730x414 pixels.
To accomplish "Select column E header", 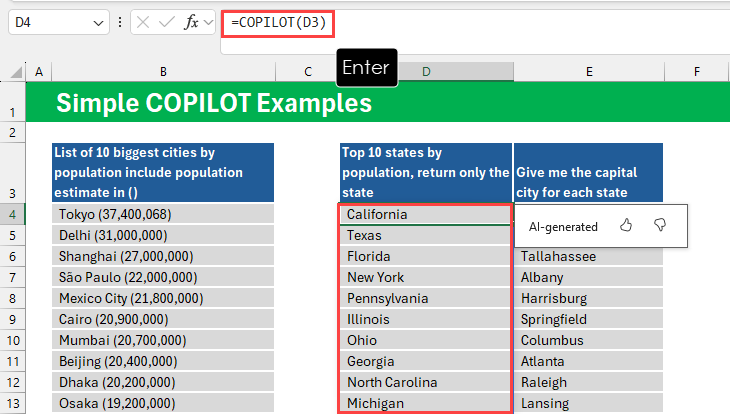I will [589, 72].
